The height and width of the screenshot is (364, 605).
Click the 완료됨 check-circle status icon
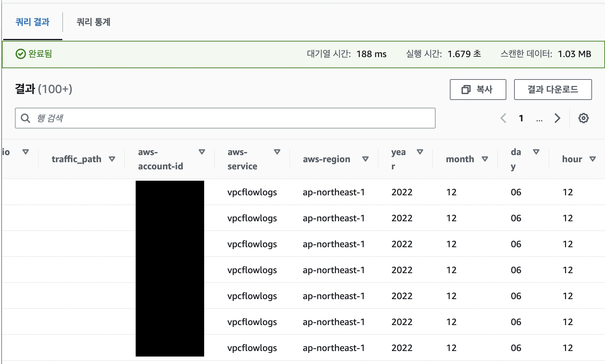click(21, 54)
